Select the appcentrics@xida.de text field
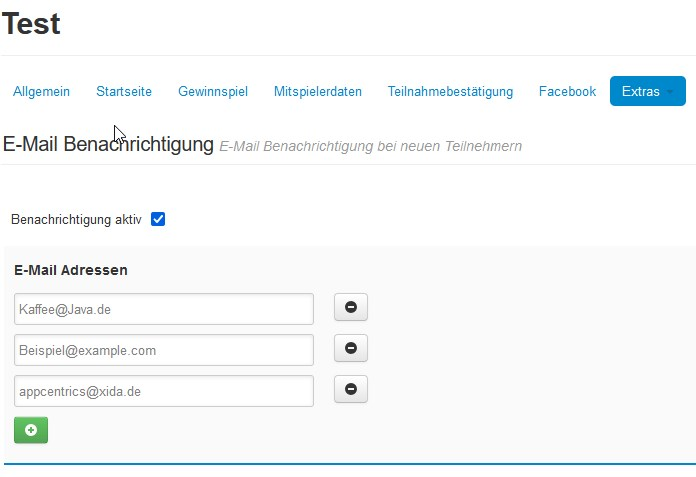Viewport: 696px width, 477px height. [x=164, y=391]
